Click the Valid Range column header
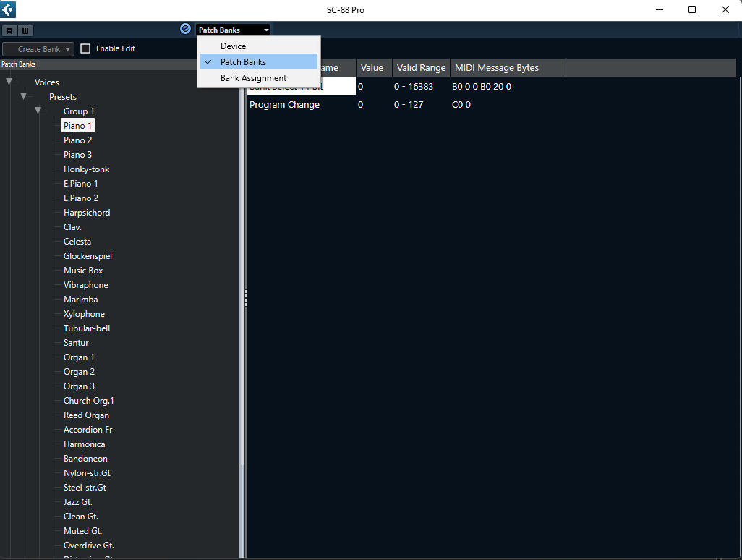Viewport: 742px width, 560px height. click(x=421, y=68)
